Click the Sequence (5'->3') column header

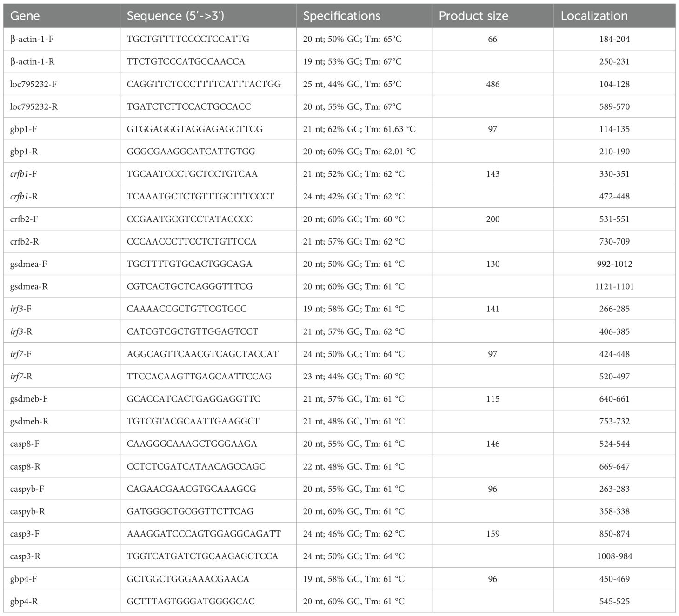tap(176, 16)
